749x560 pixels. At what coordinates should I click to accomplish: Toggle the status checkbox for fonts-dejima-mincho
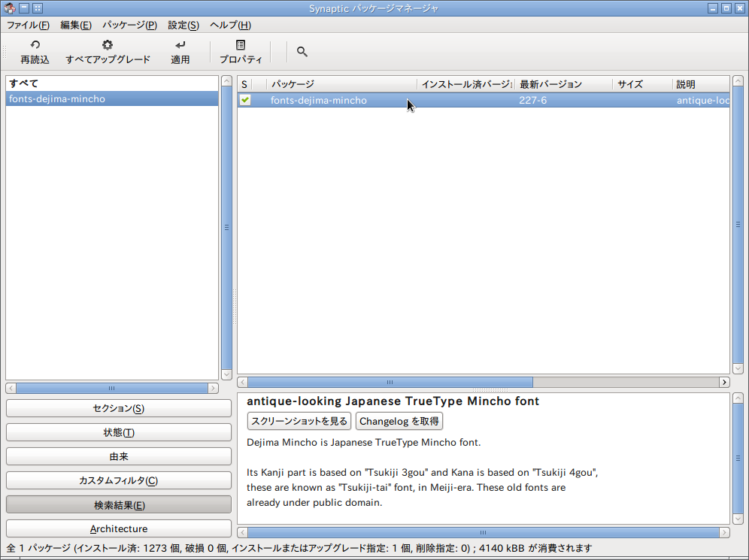[x=245, y=100]
